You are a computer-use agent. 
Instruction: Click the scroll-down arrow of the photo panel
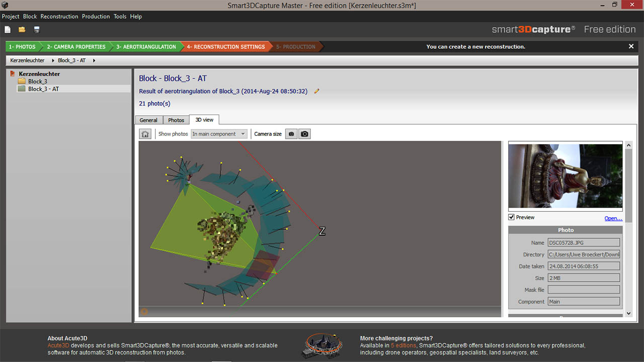pyautogui.click(x=628, y=313)
